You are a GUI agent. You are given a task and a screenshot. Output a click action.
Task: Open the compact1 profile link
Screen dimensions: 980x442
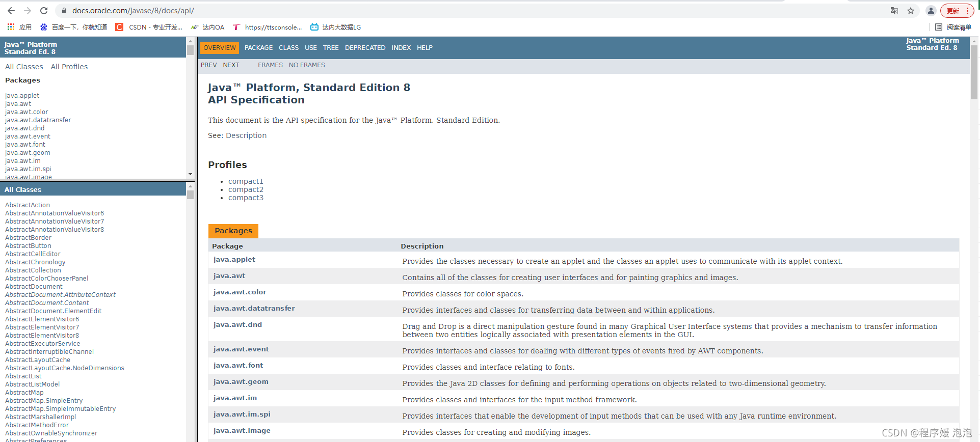(246, 181)
